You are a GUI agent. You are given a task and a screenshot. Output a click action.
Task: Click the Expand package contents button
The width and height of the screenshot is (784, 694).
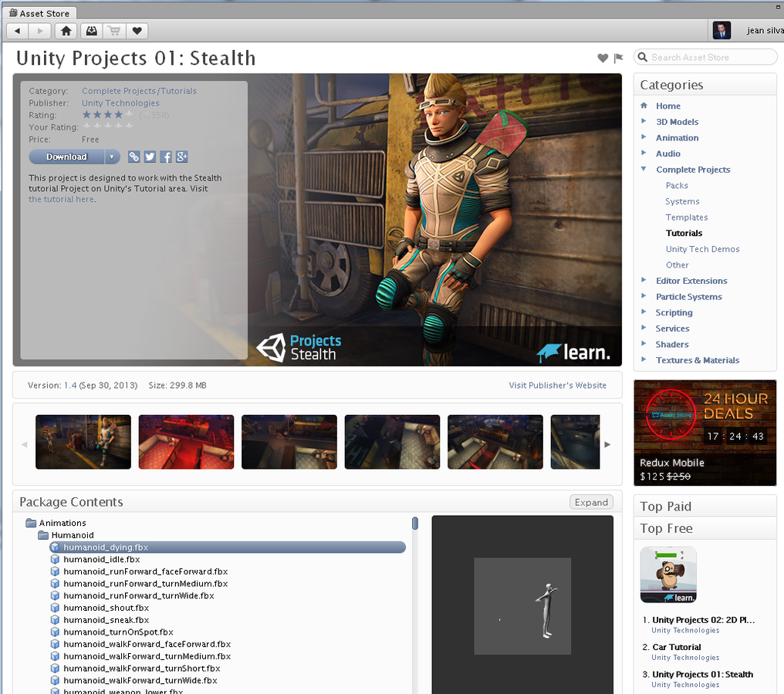592,502
